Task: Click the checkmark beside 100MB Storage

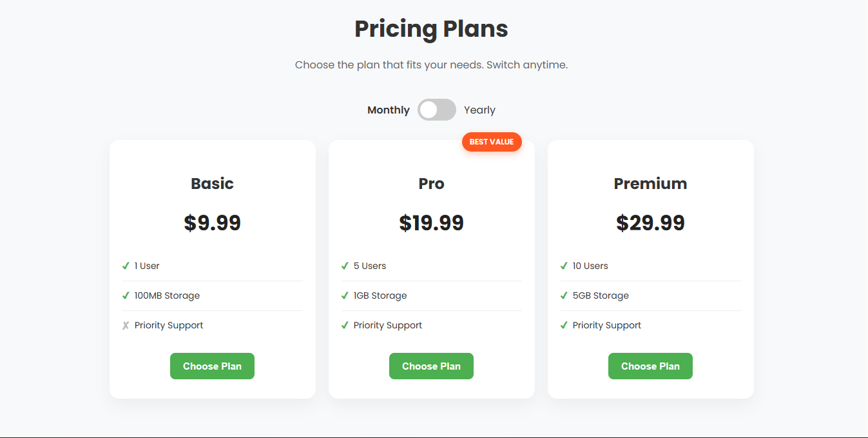Action: coord(126,295)
